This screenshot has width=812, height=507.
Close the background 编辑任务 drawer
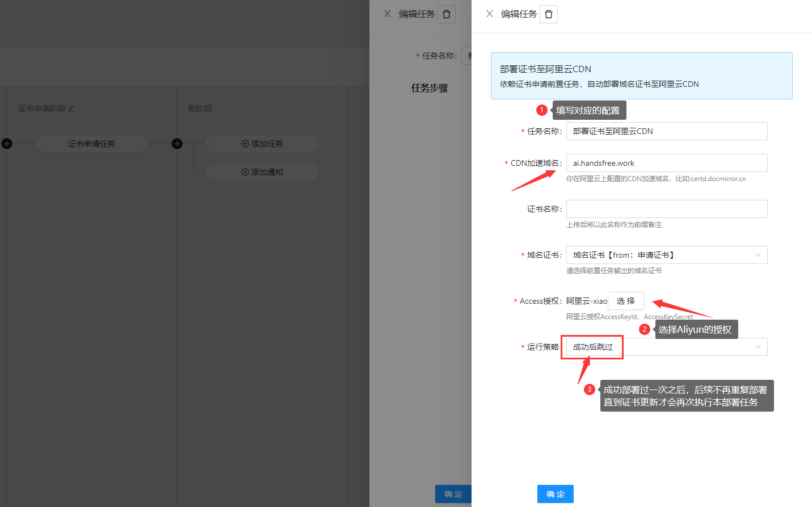(388, 14)
